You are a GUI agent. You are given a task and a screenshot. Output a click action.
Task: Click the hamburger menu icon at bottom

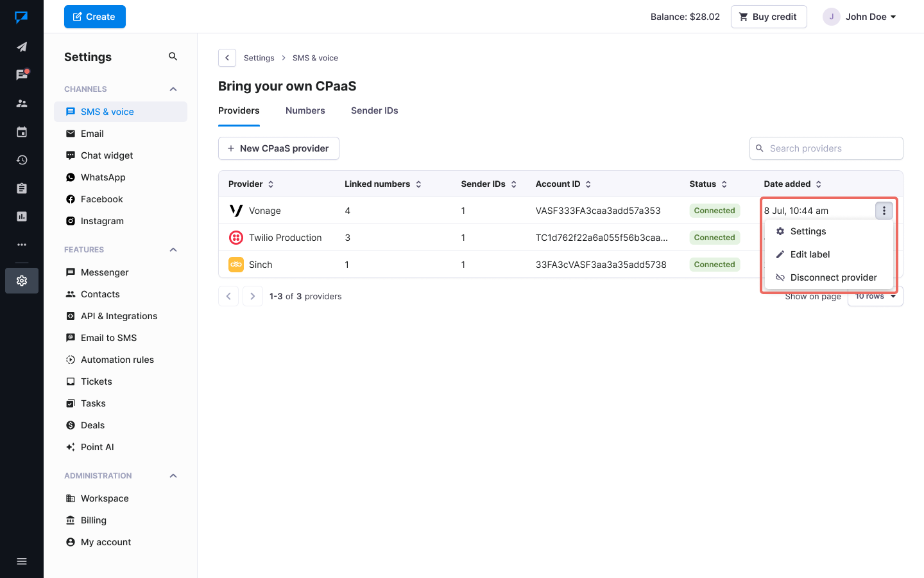point(22,561)
